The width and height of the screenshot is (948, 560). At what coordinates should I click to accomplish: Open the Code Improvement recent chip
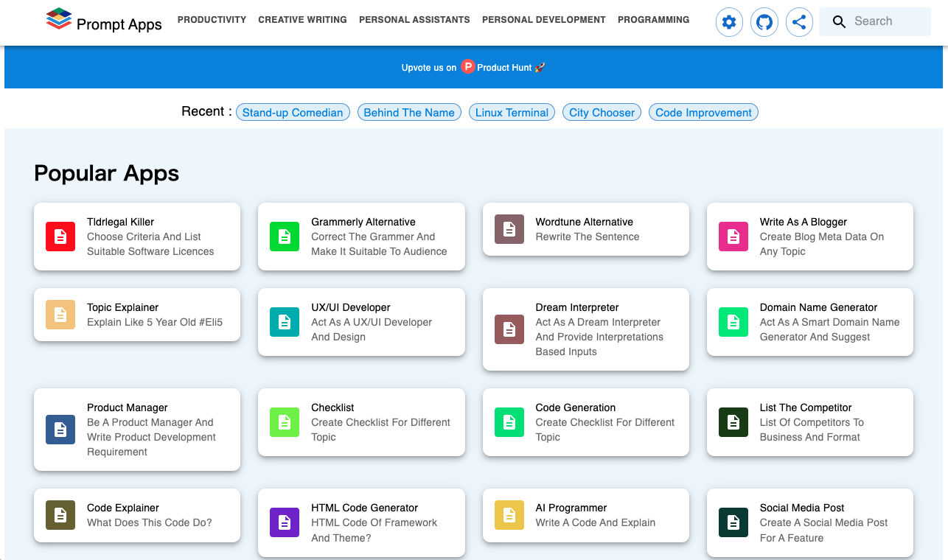[x=703, y=113]
